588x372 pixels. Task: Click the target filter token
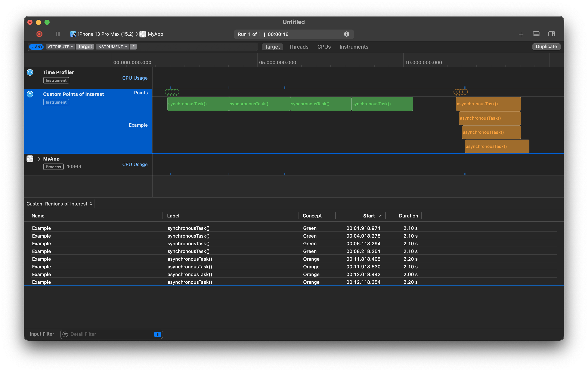point(85,47)
